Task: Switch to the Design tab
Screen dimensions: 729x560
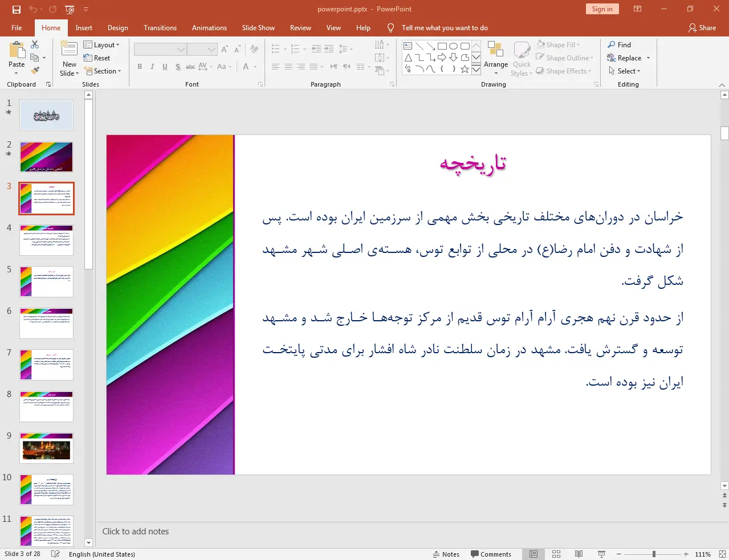Action: point(118,28)
